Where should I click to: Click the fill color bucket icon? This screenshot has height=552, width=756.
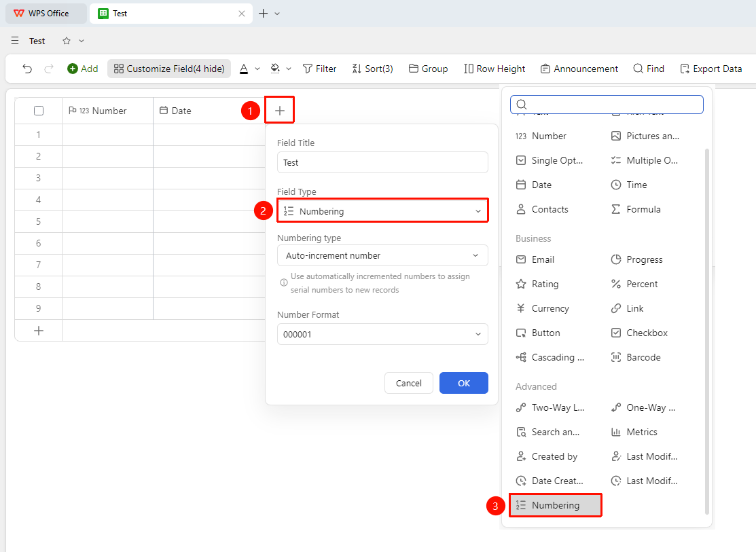point(275,69)
